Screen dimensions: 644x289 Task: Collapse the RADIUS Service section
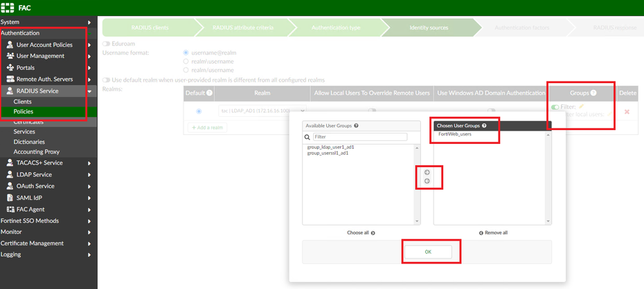pos(89,91)
